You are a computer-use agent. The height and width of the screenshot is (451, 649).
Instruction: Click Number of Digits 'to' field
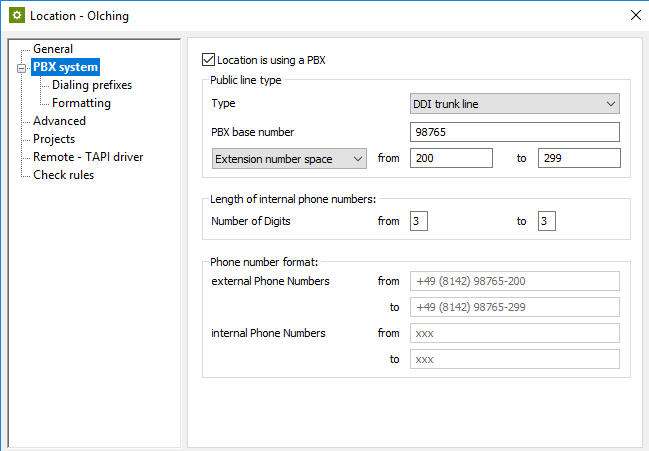547,221
